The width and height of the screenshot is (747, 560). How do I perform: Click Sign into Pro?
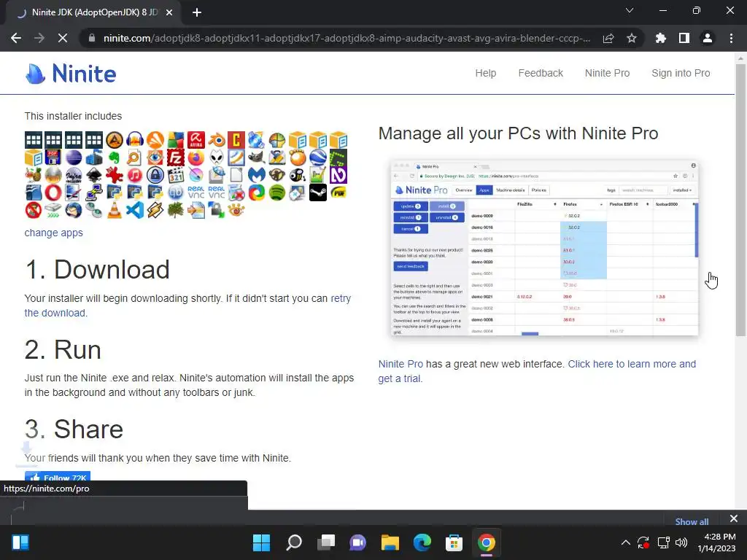[x=681, y=73]
